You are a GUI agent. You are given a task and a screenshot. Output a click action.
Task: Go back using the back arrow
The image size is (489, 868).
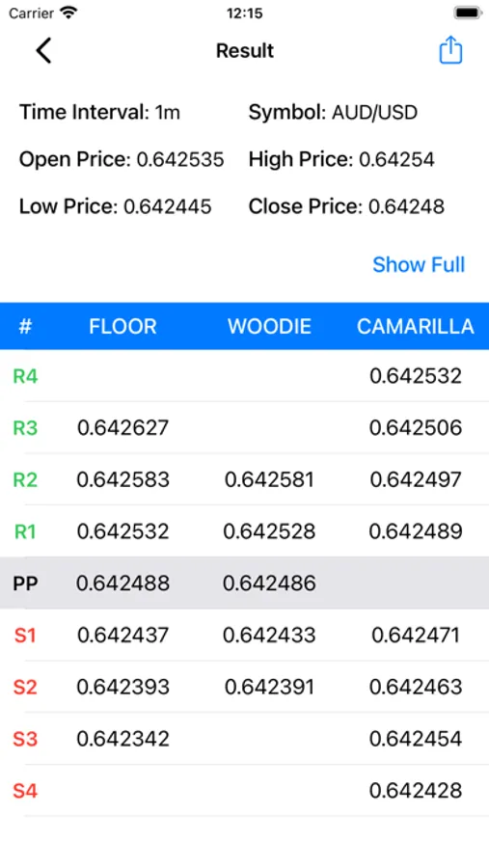[43, 51]
